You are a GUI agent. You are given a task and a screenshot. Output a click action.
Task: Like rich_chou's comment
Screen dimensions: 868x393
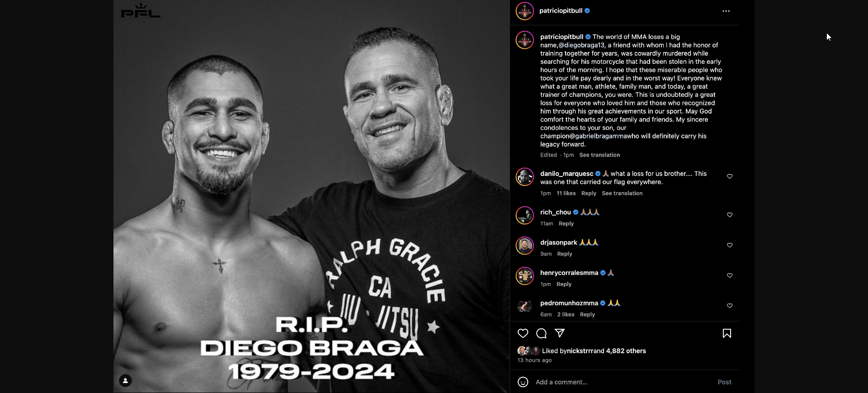(x=730, y=215)
